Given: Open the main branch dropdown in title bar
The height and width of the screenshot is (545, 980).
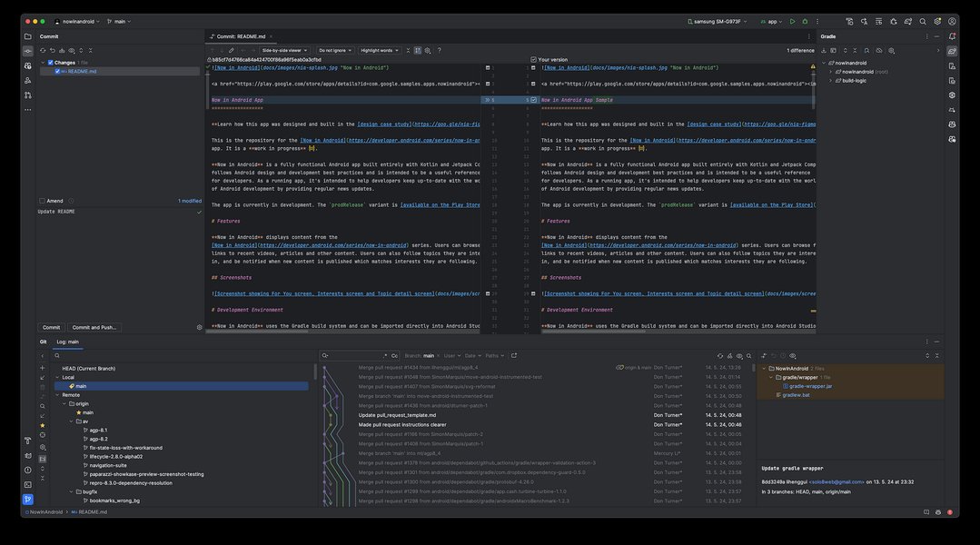Looking at the screenshot, I should [x=119, y=21].
